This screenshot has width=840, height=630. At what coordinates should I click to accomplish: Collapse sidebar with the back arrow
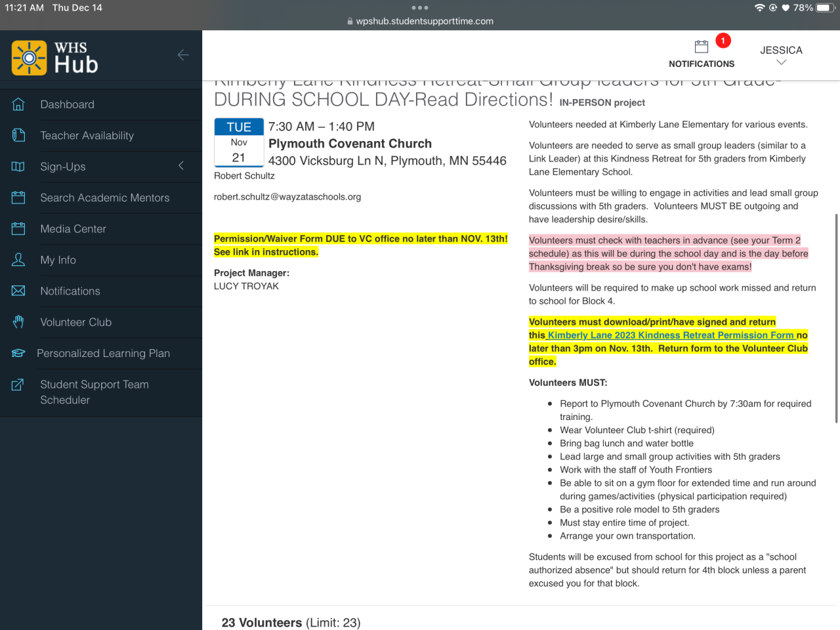point(184,55)
